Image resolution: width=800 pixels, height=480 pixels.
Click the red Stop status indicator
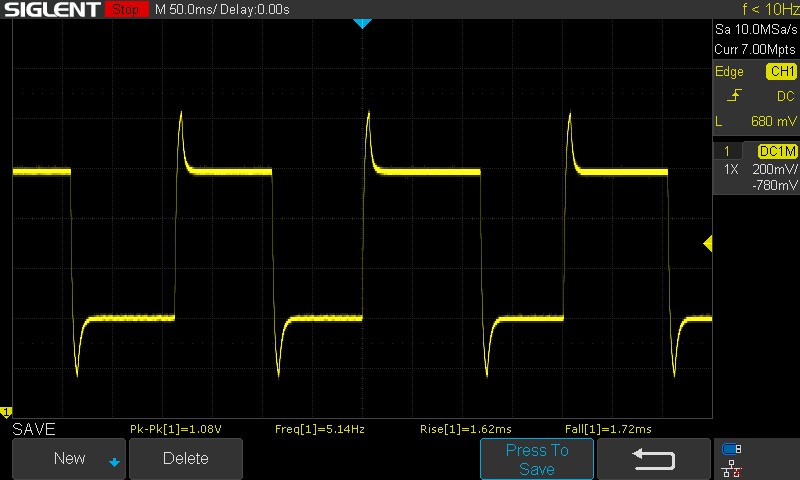tap(127, 9)
